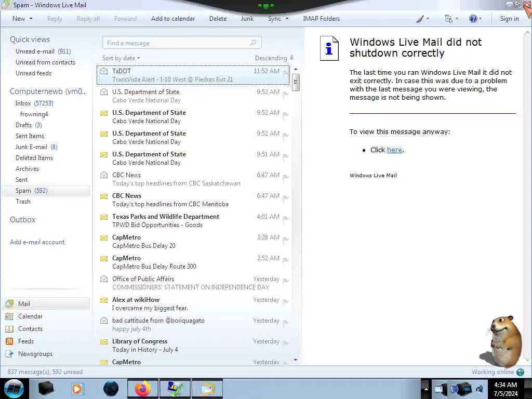Open the Windows Start orb
The image size is (532, 399).
(x=14, y=389)
